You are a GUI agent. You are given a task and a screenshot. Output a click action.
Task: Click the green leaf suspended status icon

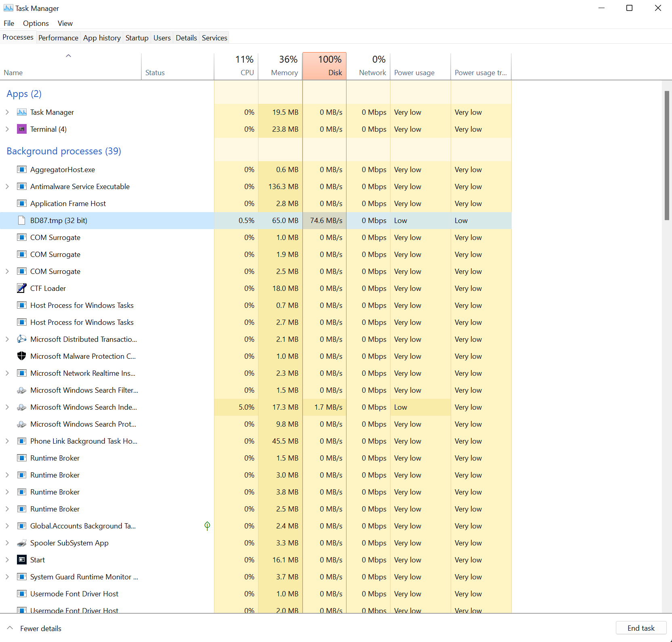(207, 526)
